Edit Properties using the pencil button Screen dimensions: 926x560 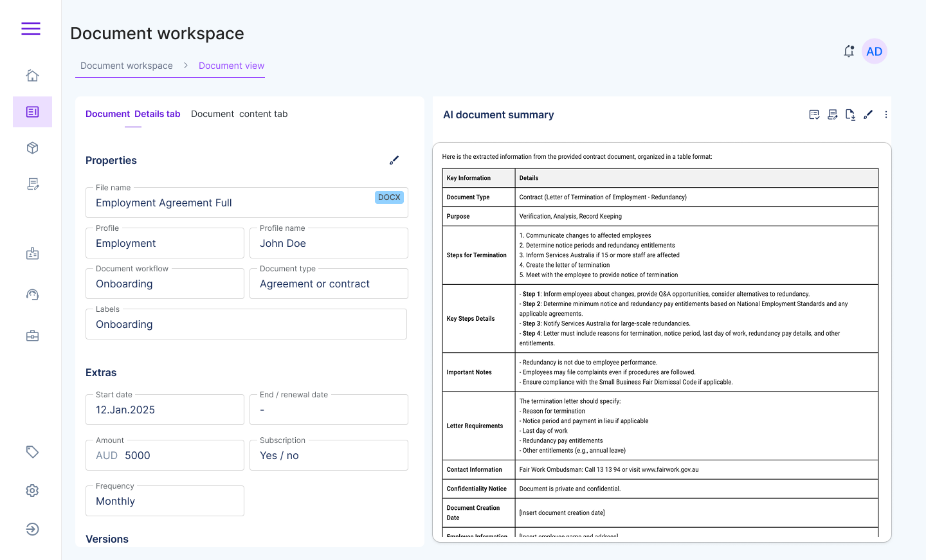394,159
